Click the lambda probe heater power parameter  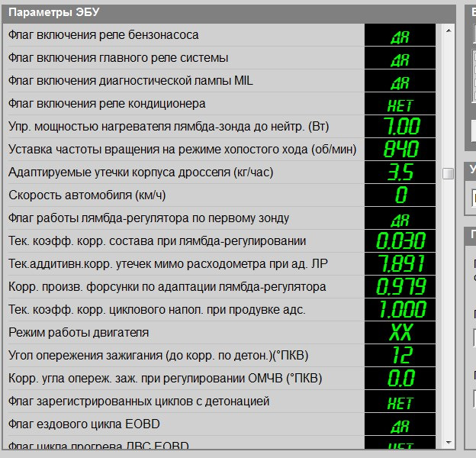183,127
